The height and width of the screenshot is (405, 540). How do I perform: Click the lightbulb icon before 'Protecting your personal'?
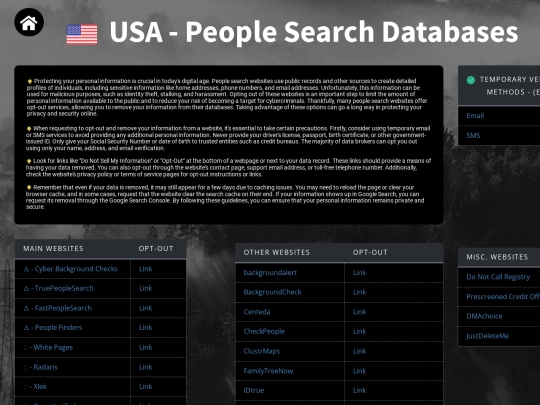click(30, 82)
